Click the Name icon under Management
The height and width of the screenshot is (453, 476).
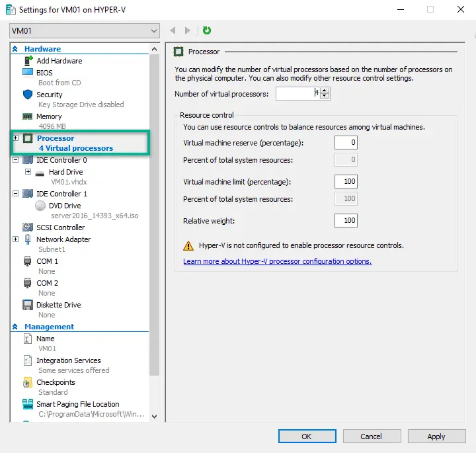tap(28, 339)
